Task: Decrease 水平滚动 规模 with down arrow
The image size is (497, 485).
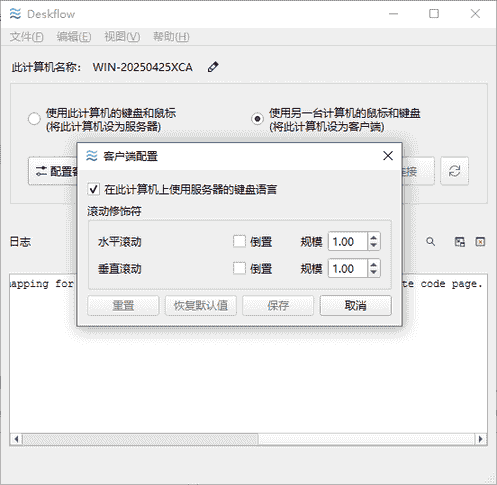Action: [x=374, y=245]
